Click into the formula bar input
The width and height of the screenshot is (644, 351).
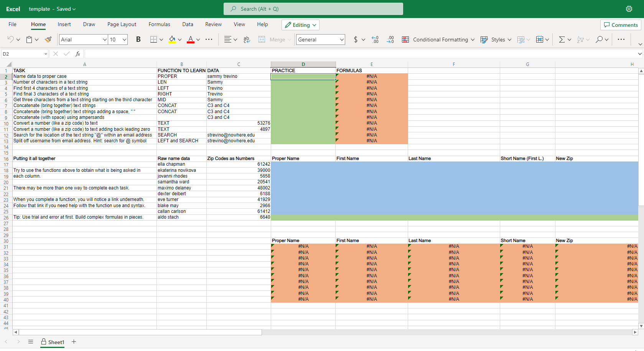(x=361, y=54)
